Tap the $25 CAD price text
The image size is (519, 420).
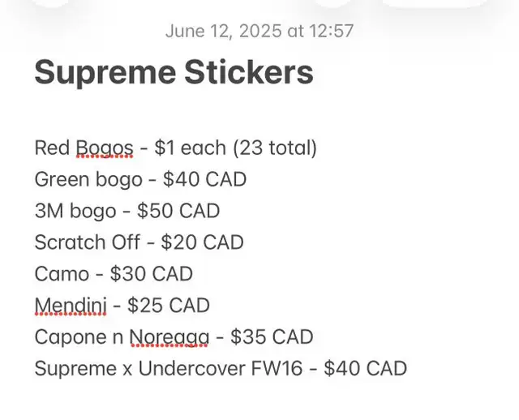(169, 305)
